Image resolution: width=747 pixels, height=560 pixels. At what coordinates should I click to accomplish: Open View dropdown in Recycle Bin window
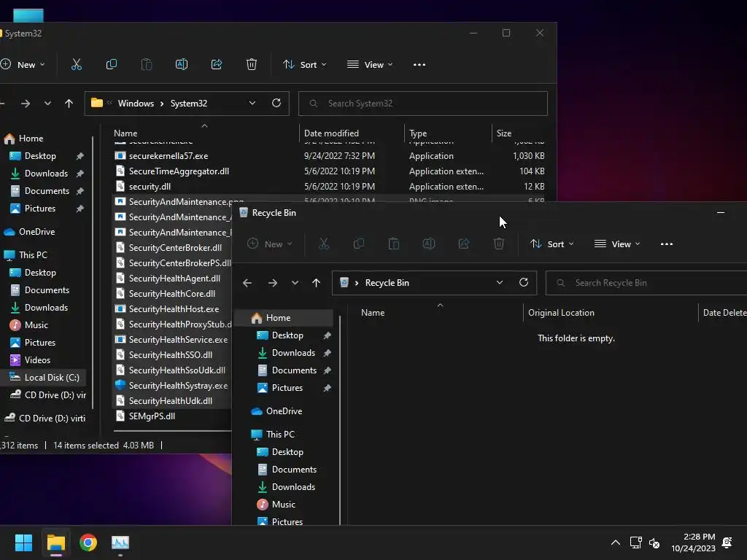tap(617, 244)
